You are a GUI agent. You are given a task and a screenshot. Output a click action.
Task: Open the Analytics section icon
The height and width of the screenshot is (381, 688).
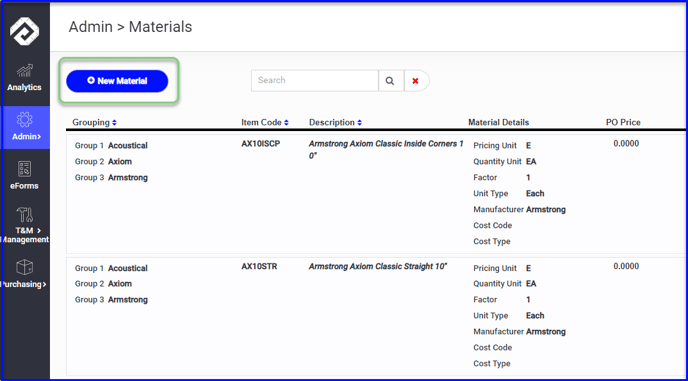click(x=24, y=72)
